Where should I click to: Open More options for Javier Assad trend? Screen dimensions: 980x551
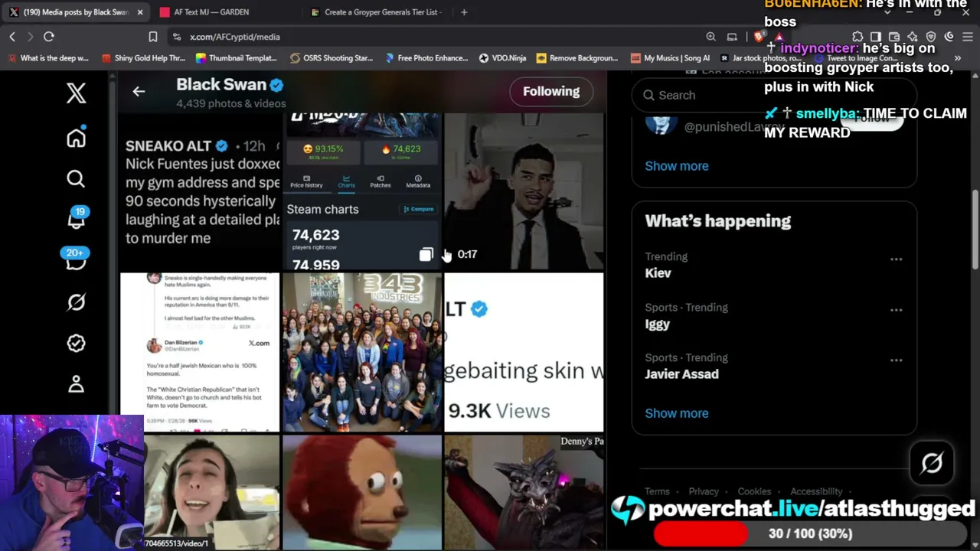896,360
